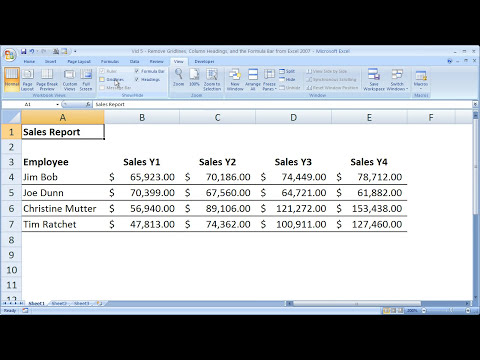Image resolution: width=480 pixels, height=360 pixels.
Task: Customize Quick Access Toolbar dropdown
Action: click(x=75, y=51)
